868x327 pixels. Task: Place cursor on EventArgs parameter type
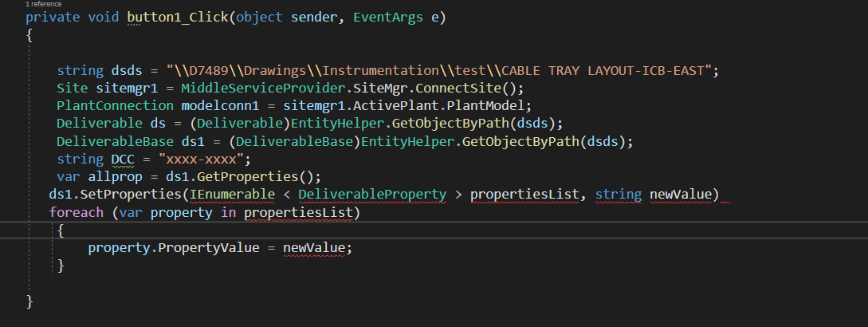388,18
